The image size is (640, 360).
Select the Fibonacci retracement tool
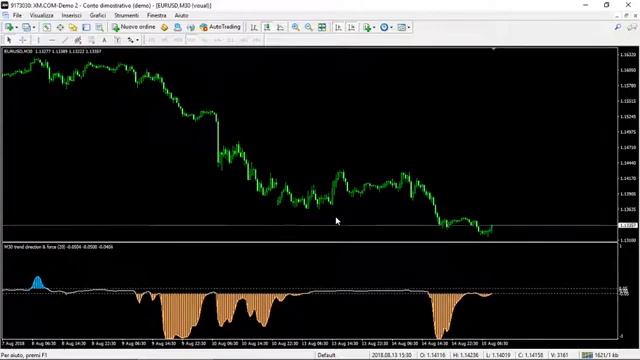[x=91, y=40]
